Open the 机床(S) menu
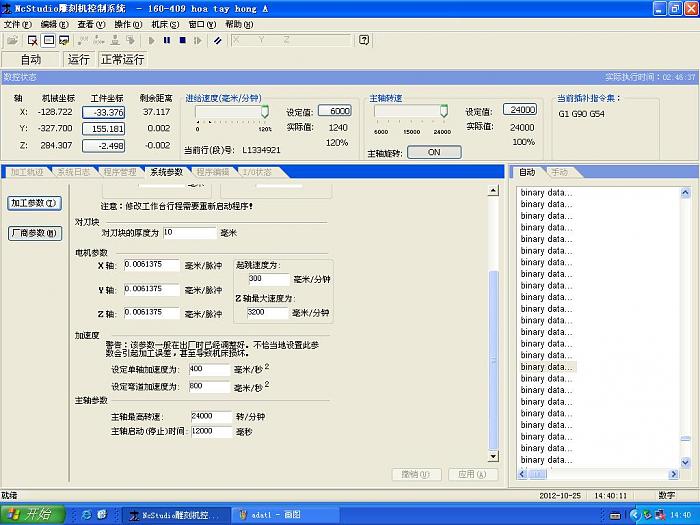 click(x=165, y=25)
